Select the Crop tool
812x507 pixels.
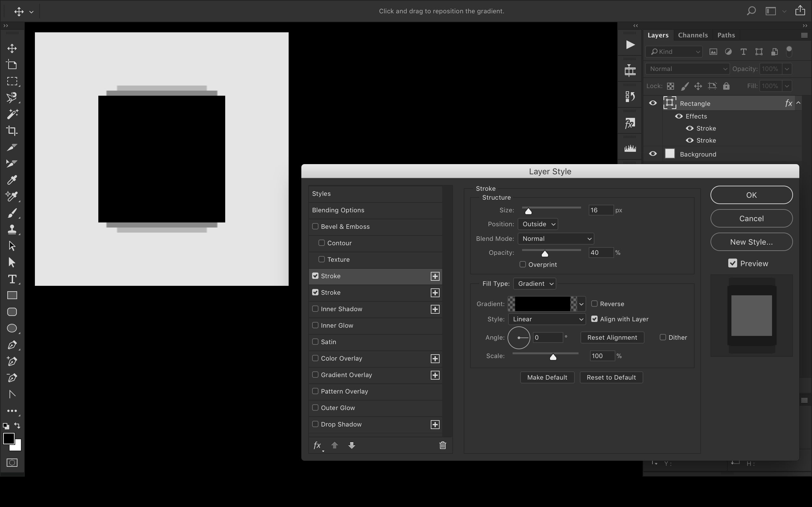point(12,130)
